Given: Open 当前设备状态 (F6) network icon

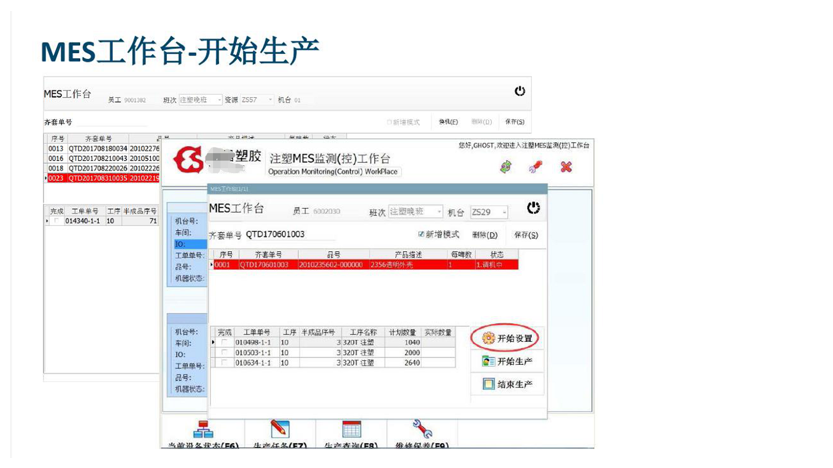Looking at the screenshot, I should (x=203, y=430).
